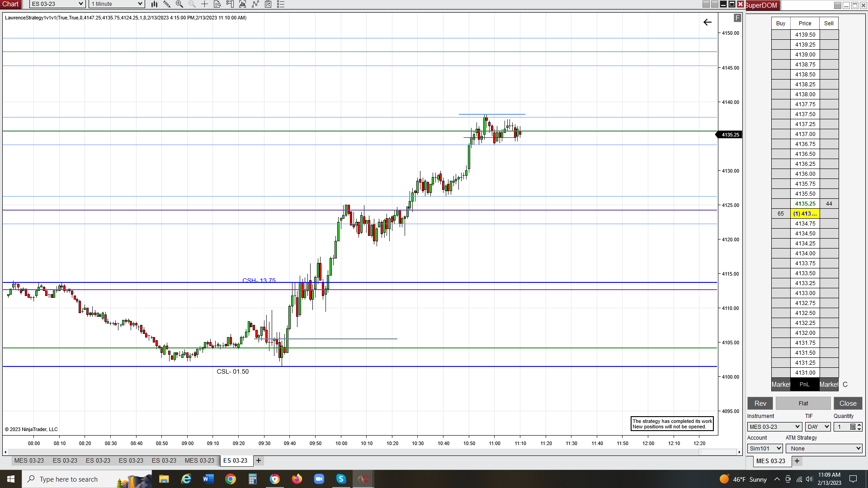Activate the crosshair cursor icon
Image resolution: width=868 pixels, height=488 pixels.
205,4
